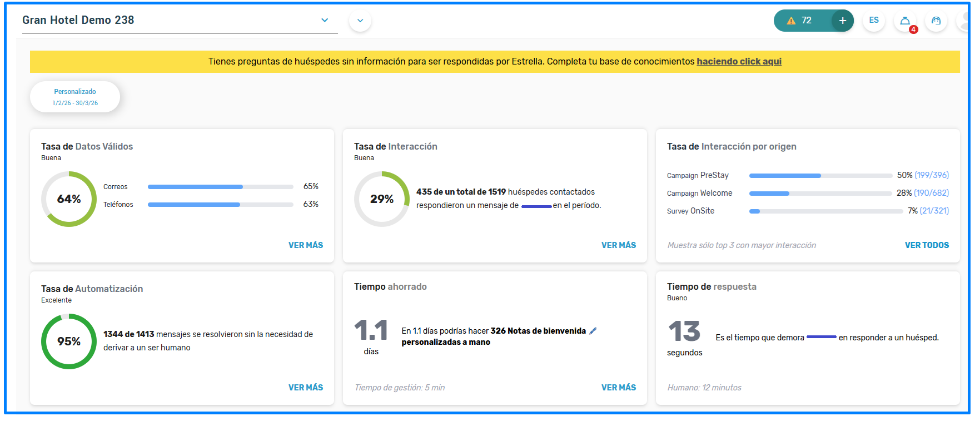Open the Personalizado date range filter
Viewport: 980px width, 421px height.
coord(75,97)
